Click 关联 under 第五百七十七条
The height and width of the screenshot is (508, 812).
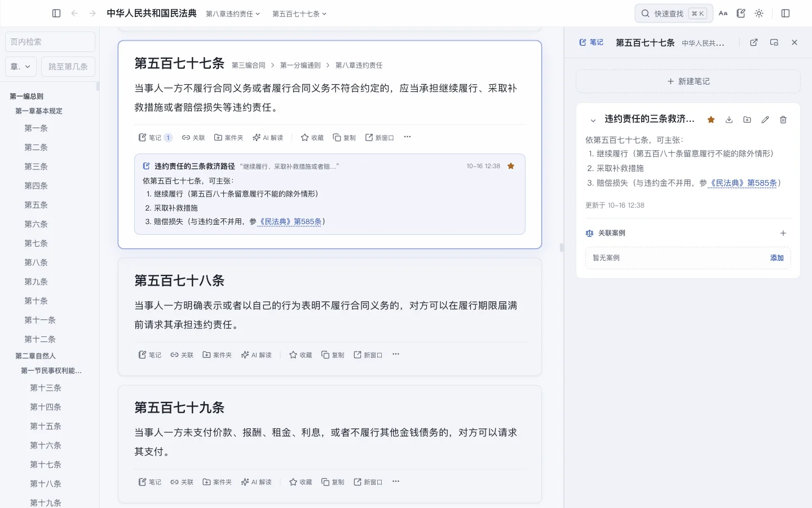coord(193,138)
